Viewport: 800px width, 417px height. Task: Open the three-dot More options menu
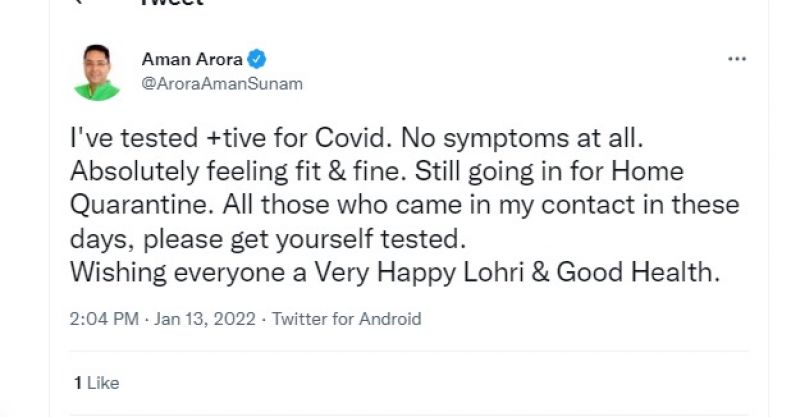737,59
